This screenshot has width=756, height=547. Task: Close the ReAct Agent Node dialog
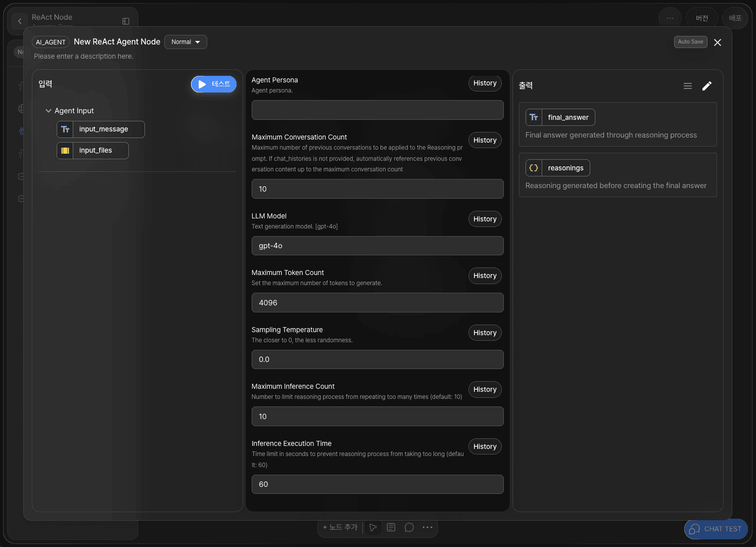coord(717,42)
